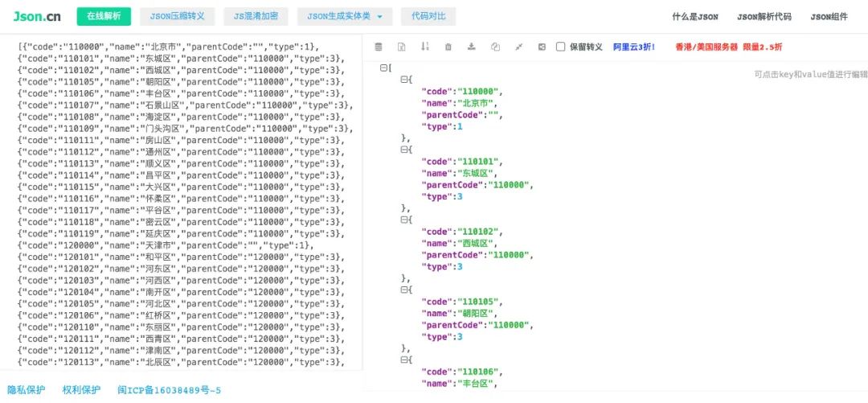The height and width of the screenshot is (403, 868).
Task: Click the database stack icon in the toolbar
Action: point(379,47)
